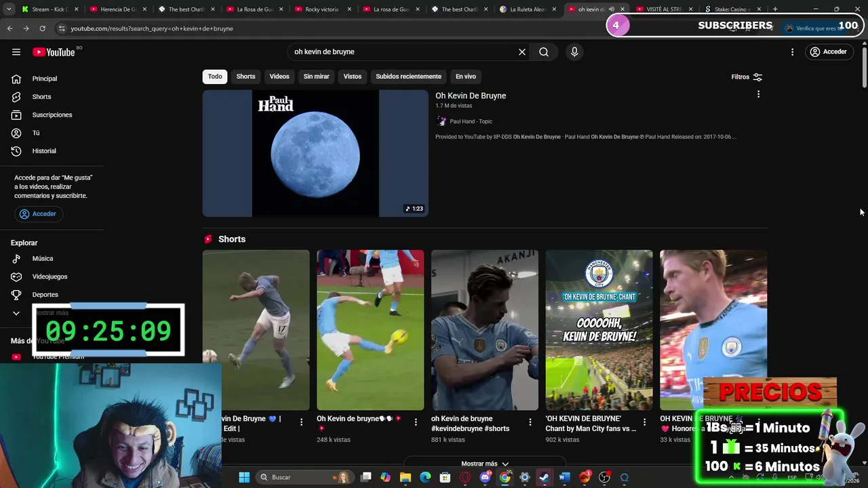Play the blue moon Paul Hand thumbnail
The width and height of the screenshot is (868, 488).
click(x=315, y=153)
